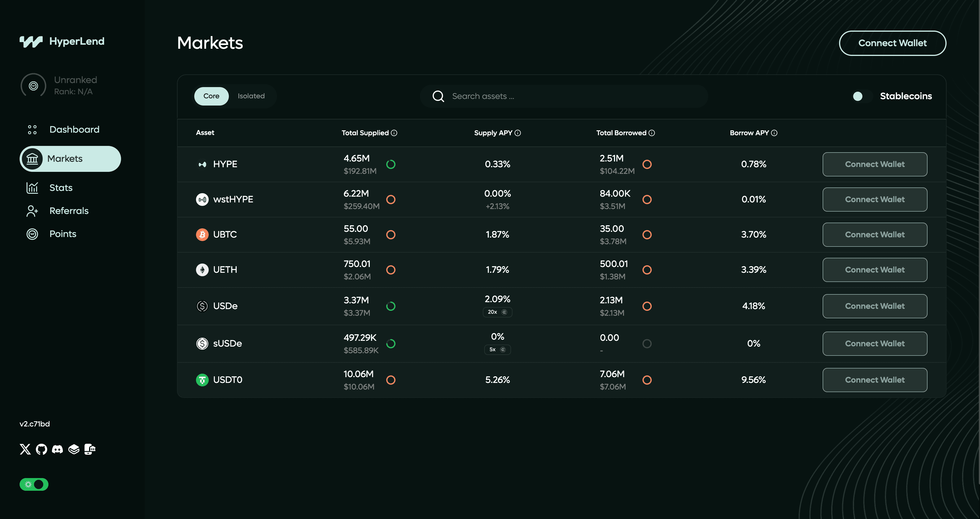Click the Total Supplied info icon
Image resolution: width=980 pixels, height=519 pixels.
tap(394, 133)
